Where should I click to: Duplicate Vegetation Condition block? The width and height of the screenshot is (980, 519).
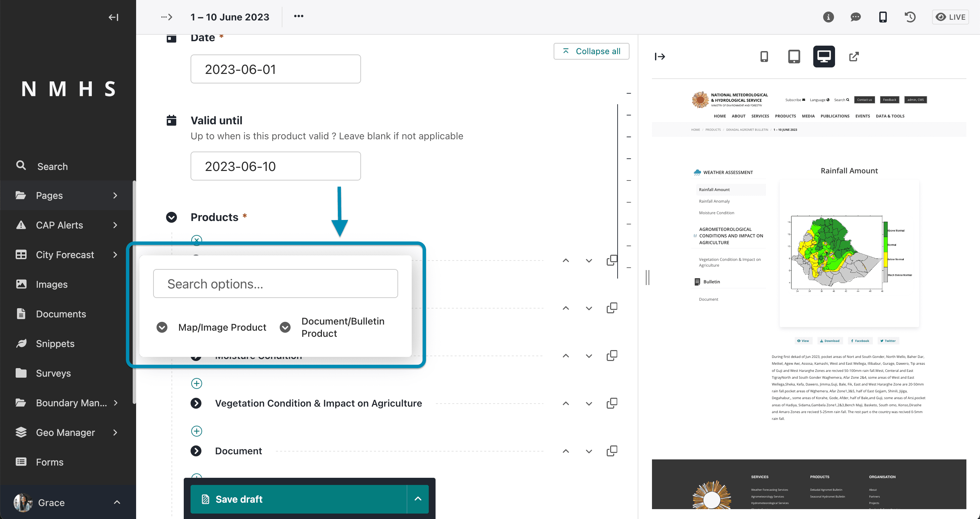[x=612, y=403]
